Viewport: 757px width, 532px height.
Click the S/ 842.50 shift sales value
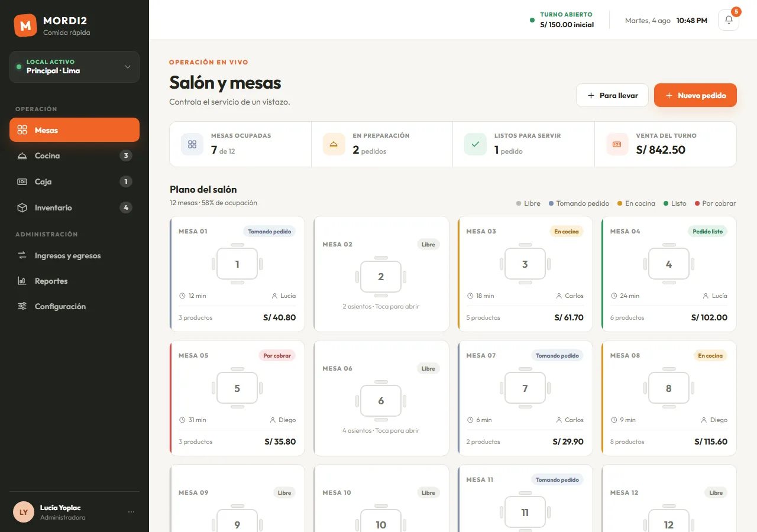coord(661,150)
